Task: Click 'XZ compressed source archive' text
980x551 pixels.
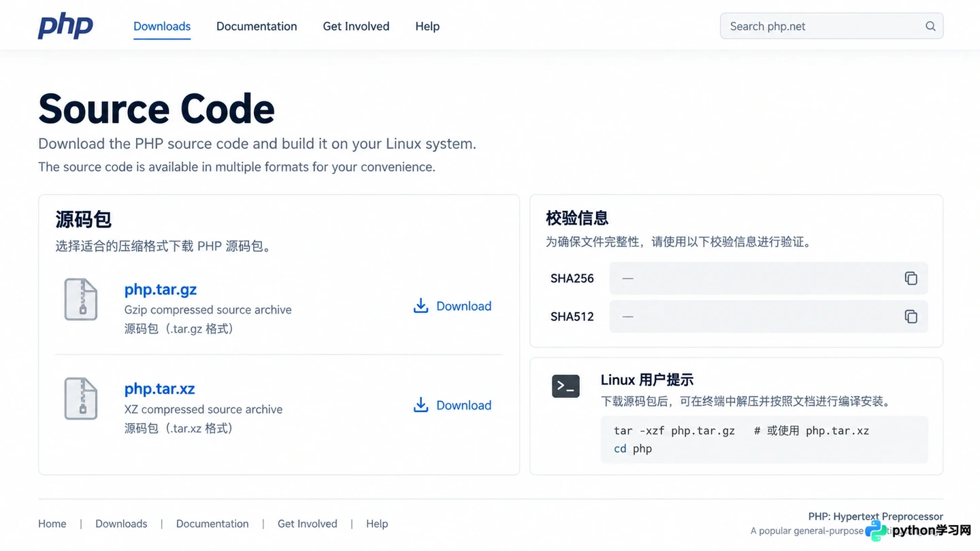Action: coord(203,410)
